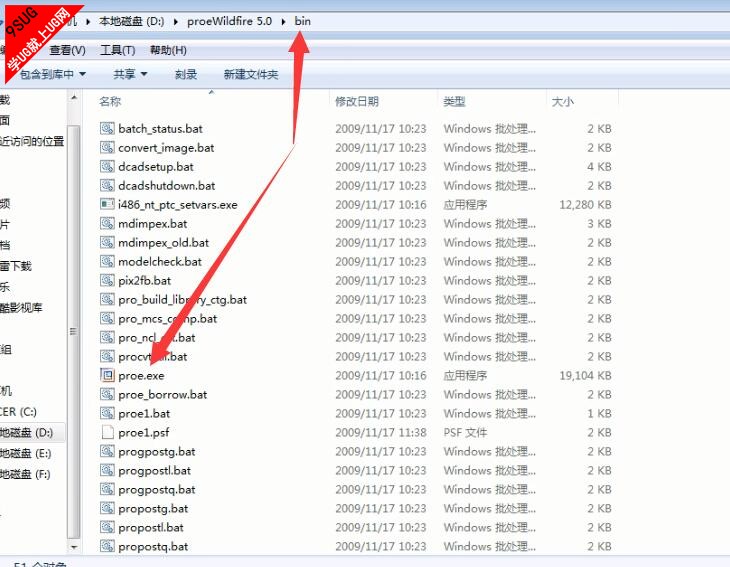Select the proe.exe file name

coord(141,375)
